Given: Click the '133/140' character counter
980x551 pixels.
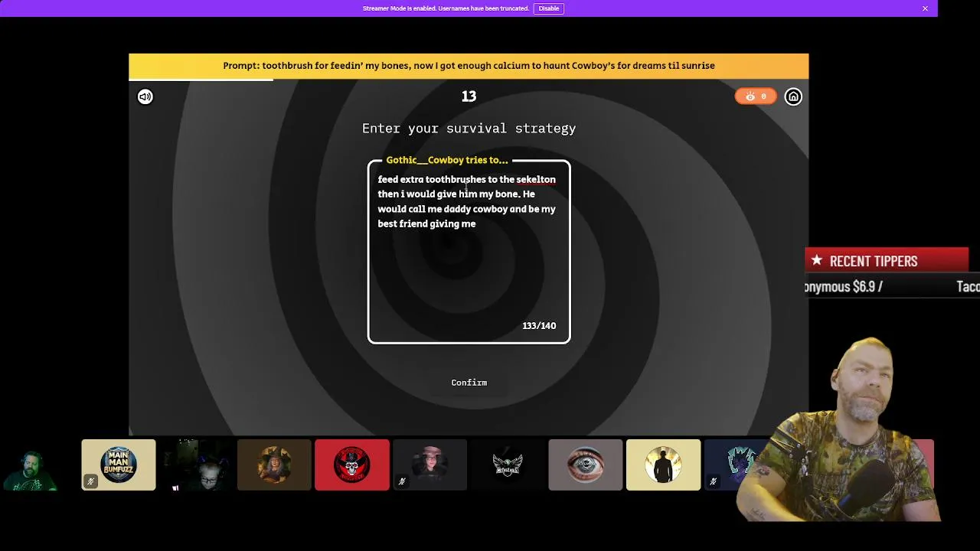Looking at the screenshot, I should 539,325.
